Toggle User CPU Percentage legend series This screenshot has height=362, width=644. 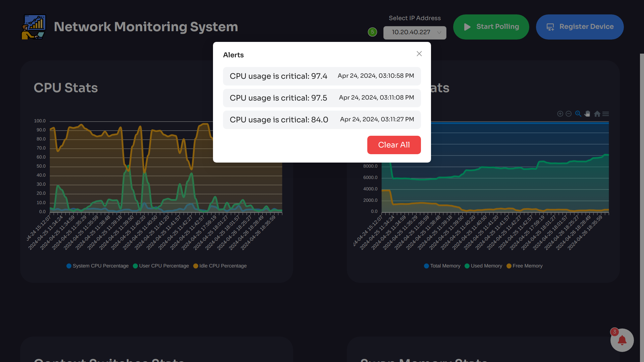pyautogui.click(x=161, y=266)
